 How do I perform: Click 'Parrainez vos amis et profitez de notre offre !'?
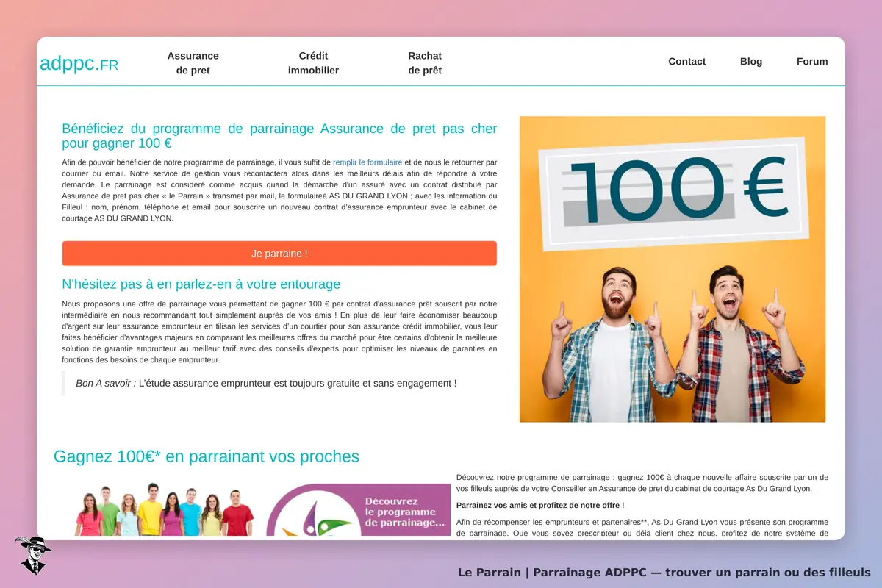coord(540,505)
